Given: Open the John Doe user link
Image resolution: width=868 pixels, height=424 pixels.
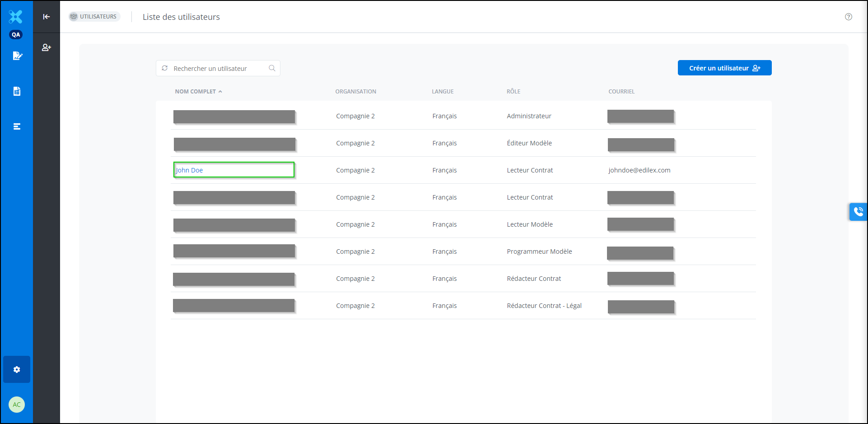Looking at the screenshot, I should click(190, 170).
